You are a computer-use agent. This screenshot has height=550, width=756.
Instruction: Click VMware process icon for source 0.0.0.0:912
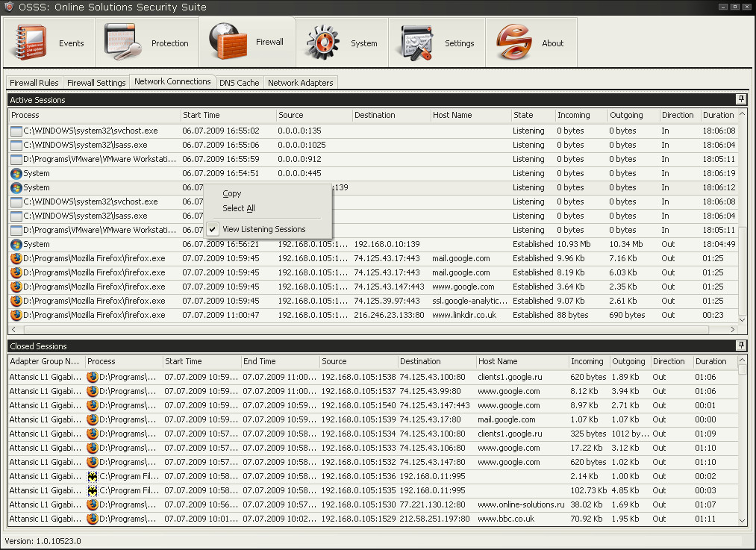tap(16, 159)
